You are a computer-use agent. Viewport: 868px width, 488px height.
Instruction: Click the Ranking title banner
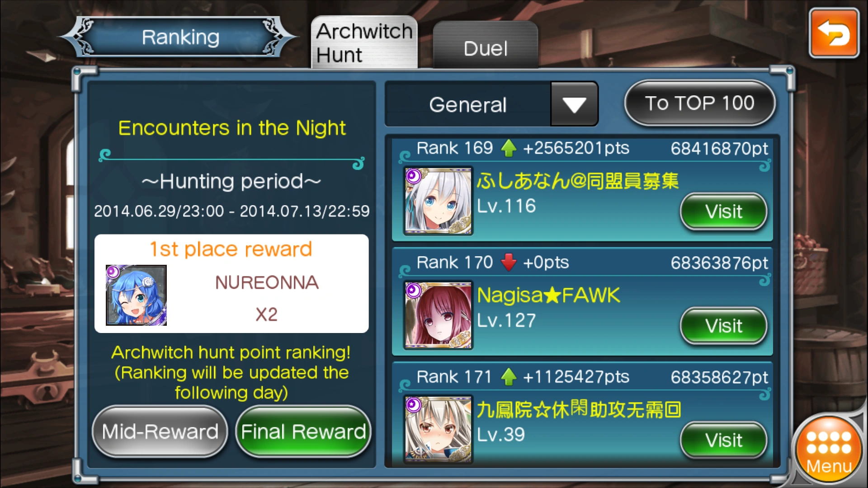point(180,37)
